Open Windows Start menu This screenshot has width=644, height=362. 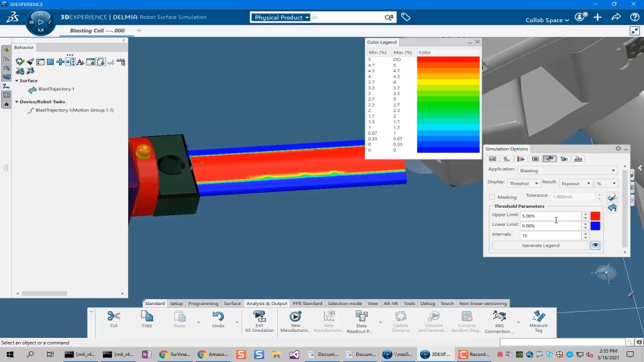click(x=10, y=354)
